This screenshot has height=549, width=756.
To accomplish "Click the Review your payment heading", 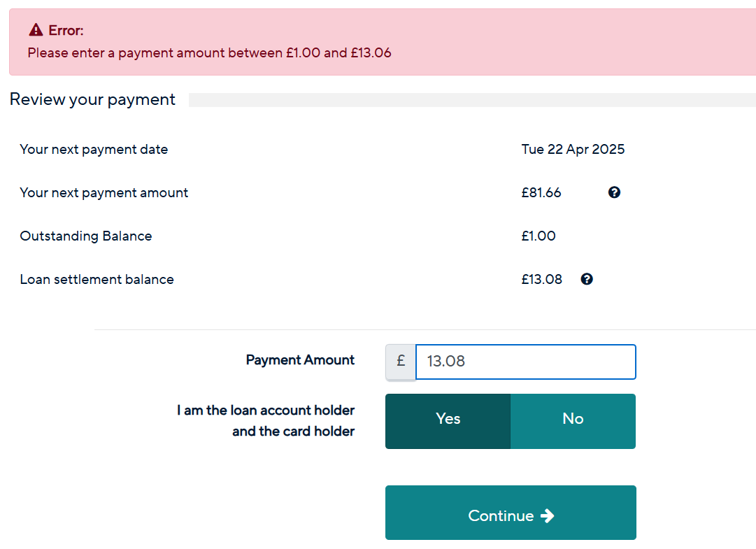I will pos(92,99).
